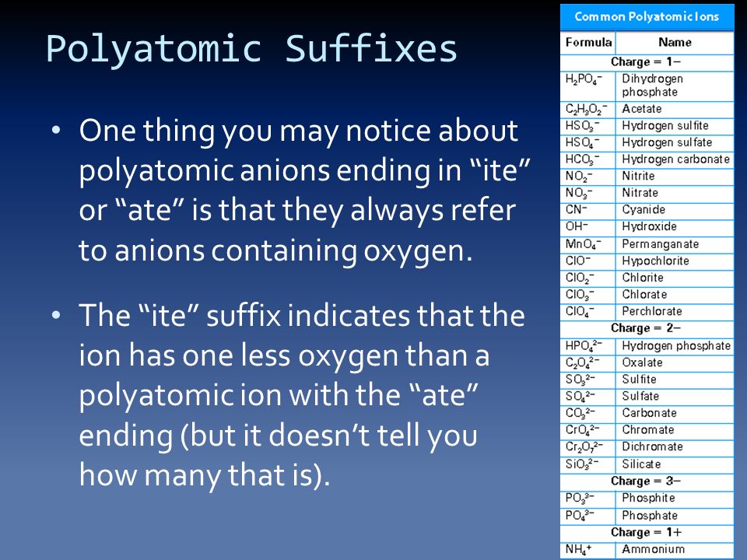Select the "Carbonate" name cell
The image size is (747, 560).
coord(675,413)
